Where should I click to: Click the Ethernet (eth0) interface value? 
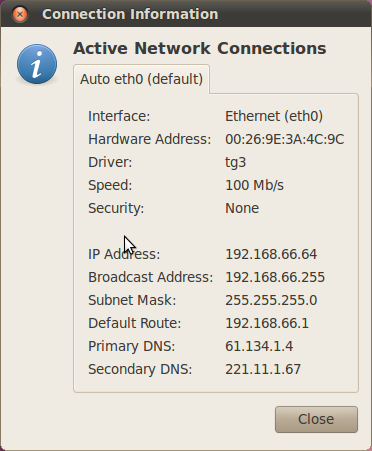click(274, 116)
